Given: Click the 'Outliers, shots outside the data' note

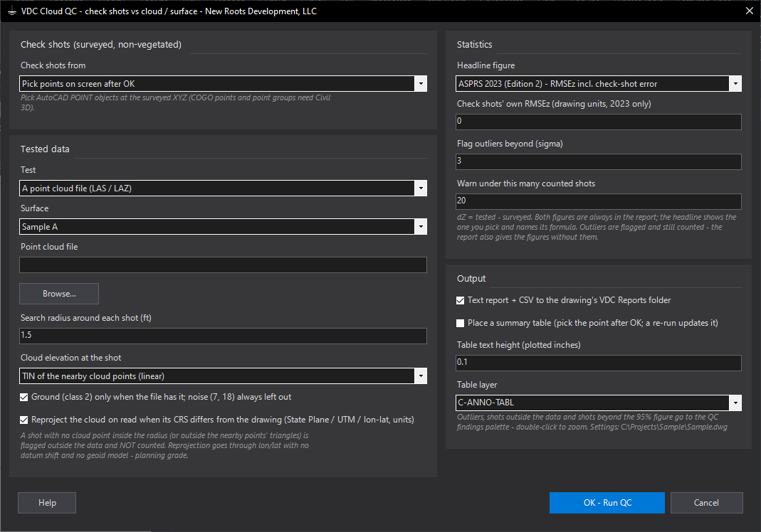Looking at the screenshot, I should click(x=592, y=422).
